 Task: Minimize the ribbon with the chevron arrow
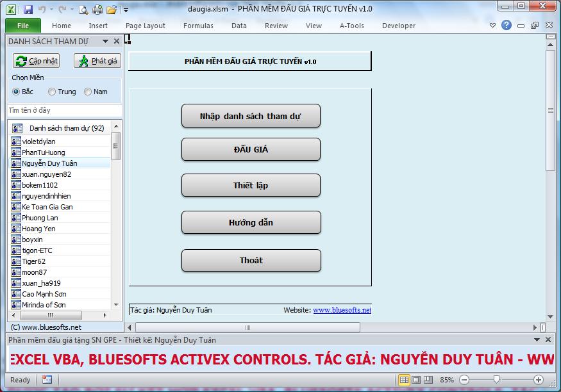point(492,26)
